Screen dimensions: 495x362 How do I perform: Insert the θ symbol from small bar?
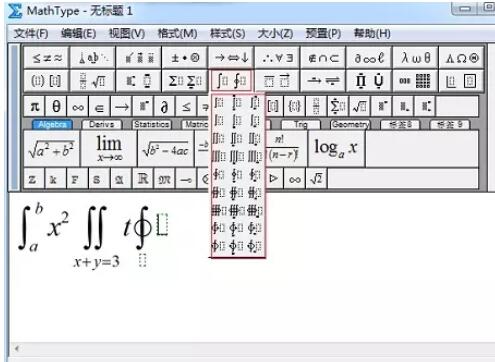56,107
